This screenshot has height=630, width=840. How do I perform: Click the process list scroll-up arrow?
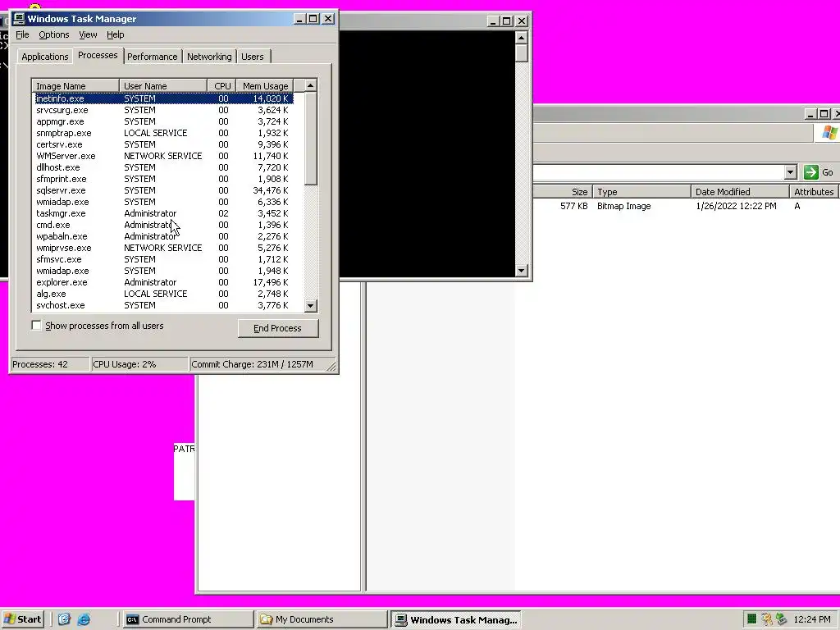311,85
